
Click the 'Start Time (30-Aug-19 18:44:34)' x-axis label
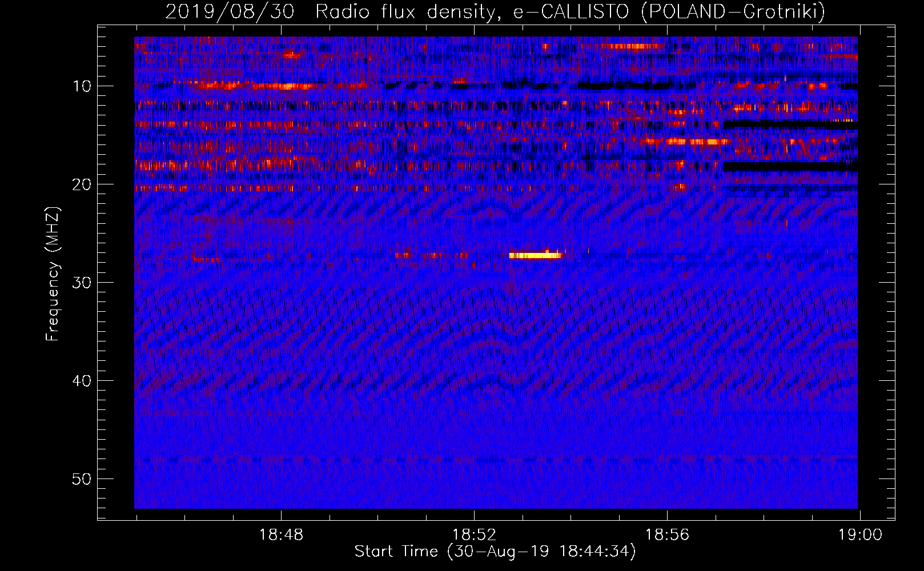coord(495,552)
